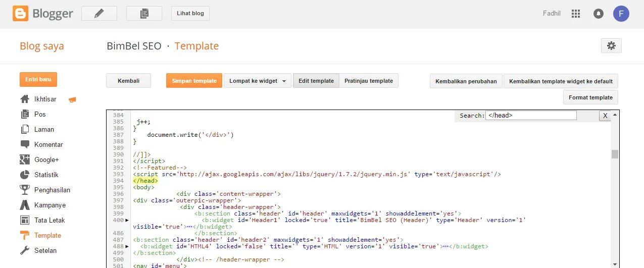The width and height of the screenshot is (644, 268).
Task: Open Setelan menu item
Action: [x=45, y=250]
